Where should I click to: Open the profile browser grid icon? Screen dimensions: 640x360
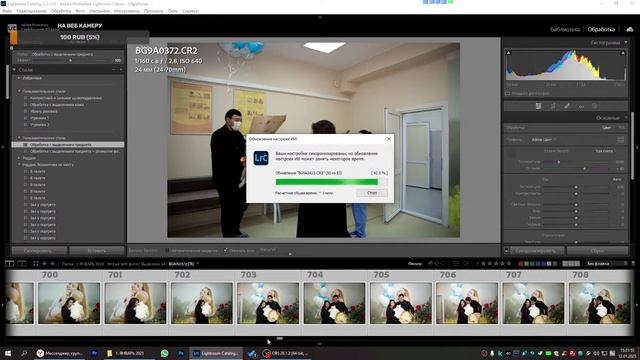pos(620,140)
